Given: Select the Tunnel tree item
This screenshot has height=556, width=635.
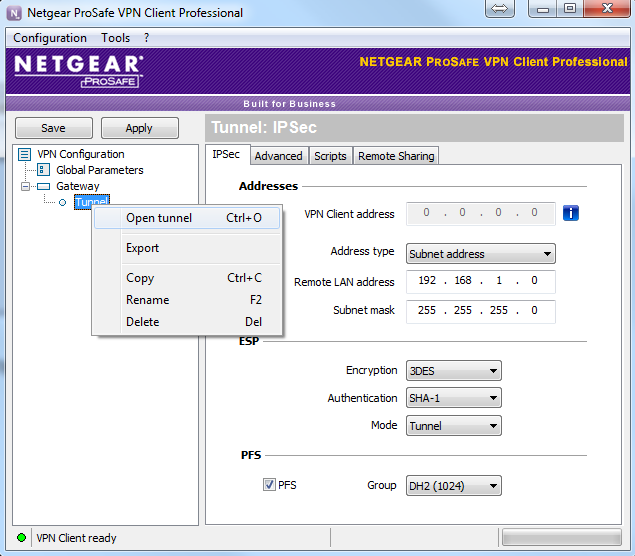Looking at the screenshot, I should pyautogui.click(x=92, y=202).
